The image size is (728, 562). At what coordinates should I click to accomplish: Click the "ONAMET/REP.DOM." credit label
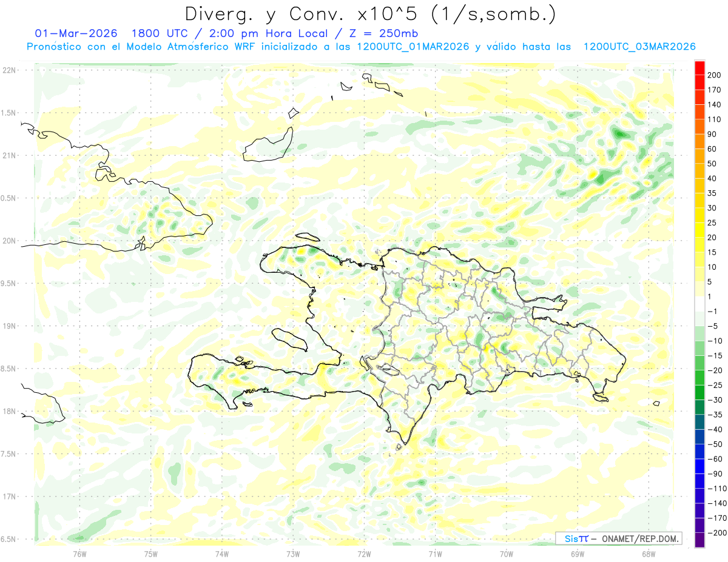640,538
